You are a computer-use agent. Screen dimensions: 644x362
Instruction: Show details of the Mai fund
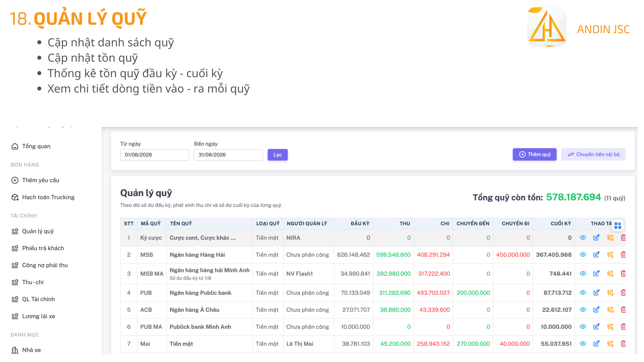[x=583, y=343]
